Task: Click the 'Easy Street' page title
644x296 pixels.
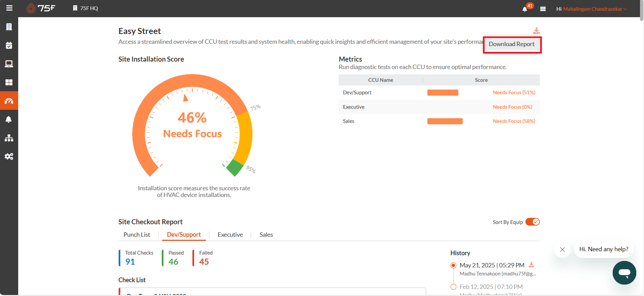Action: (140, 31)
